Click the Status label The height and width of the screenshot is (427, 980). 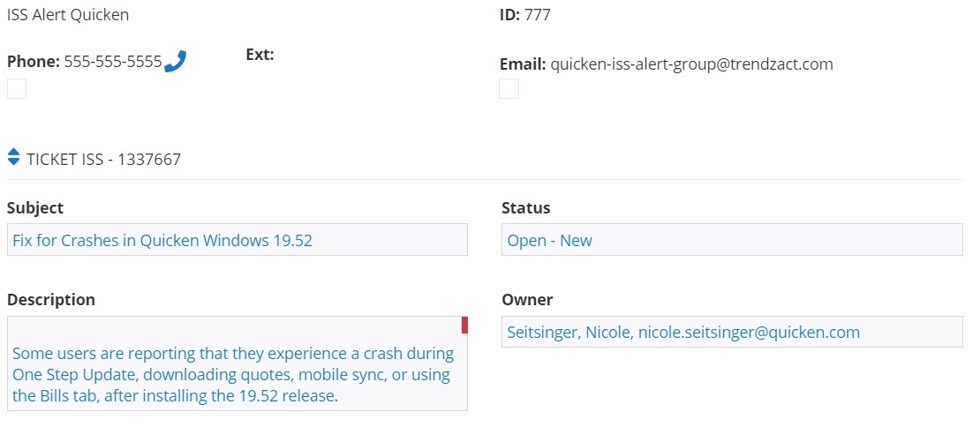pyautogui.click(x=525, y=208)
